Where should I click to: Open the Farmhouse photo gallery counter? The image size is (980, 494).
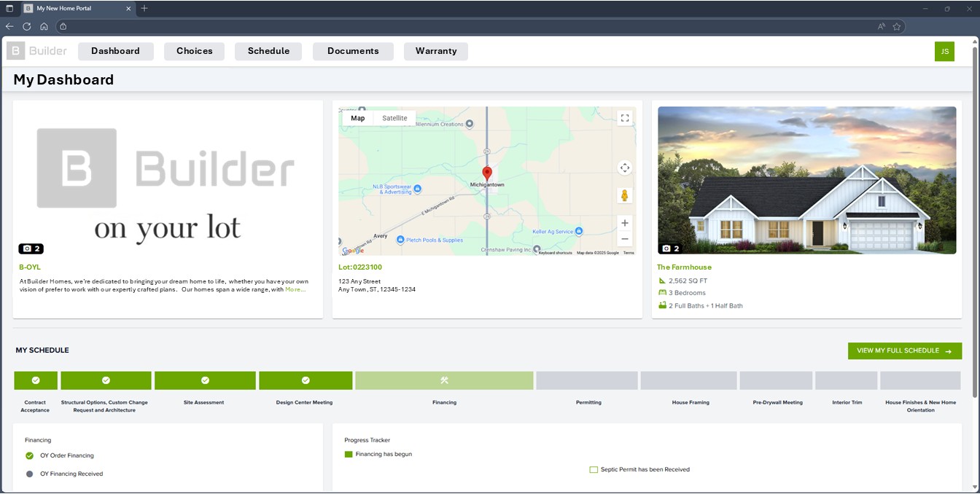pyautogui.click(x=670, y=248)
